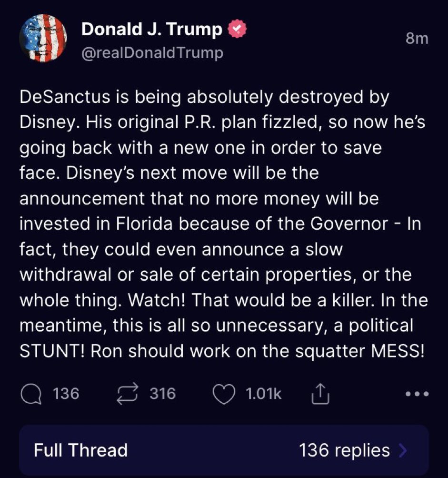Open the Full Thread bar
This screenshot has height=478, width=448.
coord(224,450)
